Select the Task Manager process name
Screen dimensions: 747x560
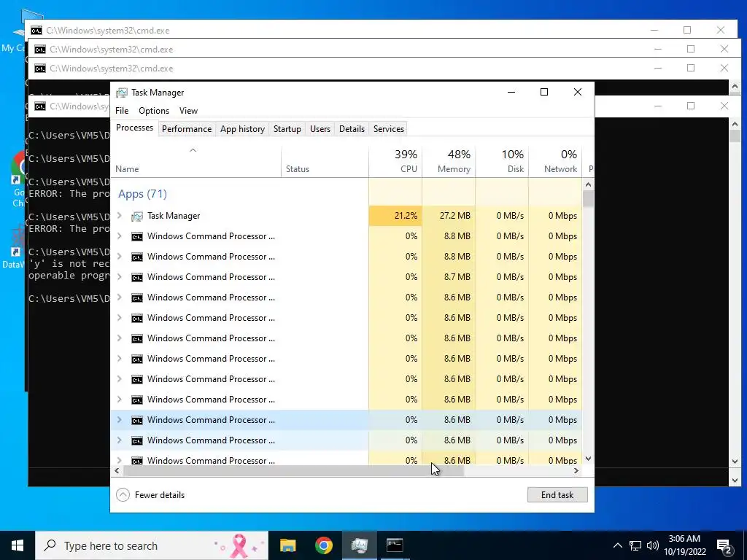(x=174, y=216)
